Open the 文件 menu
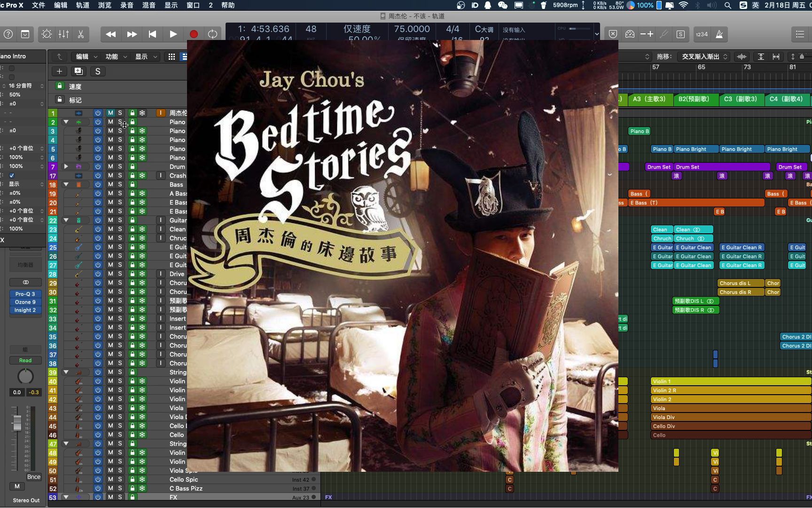The width and height of the screenshot is (812, 508). pyautogui.click(x=39, y=5)
